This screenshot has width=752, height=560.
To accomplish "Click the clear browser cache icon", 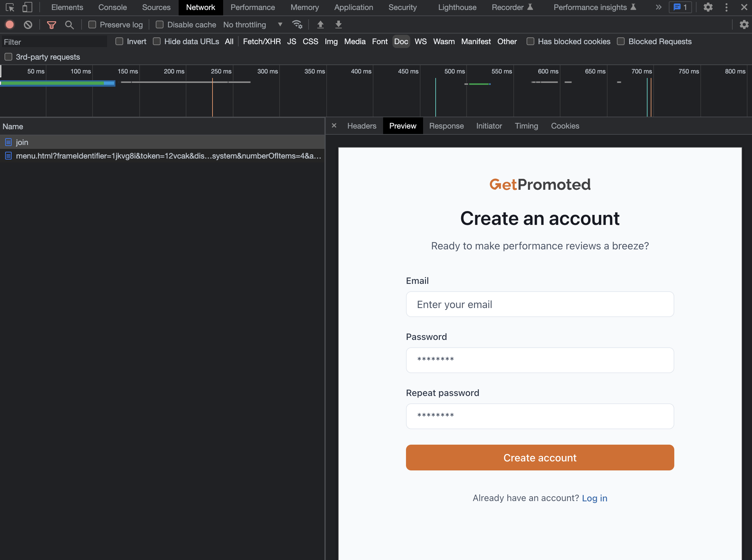I will pos(28,24).
